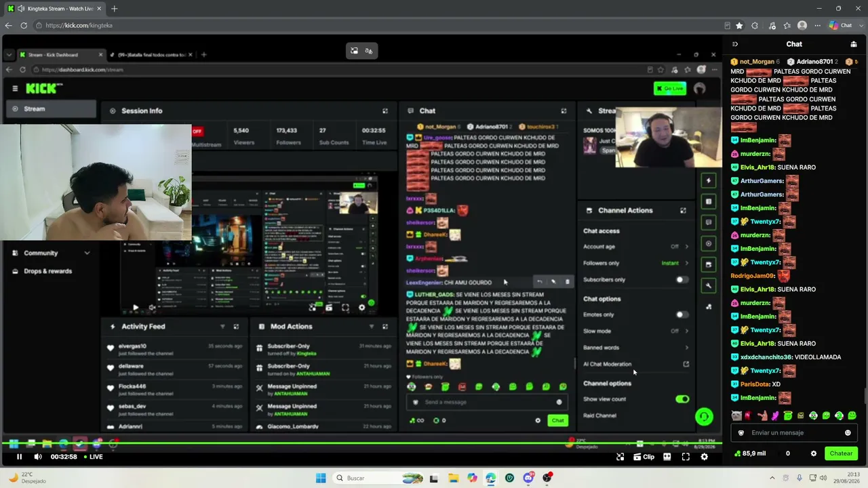Open the Windows Start menu
Viewport: 868px width, 488px height.
[x=321, y=478]
